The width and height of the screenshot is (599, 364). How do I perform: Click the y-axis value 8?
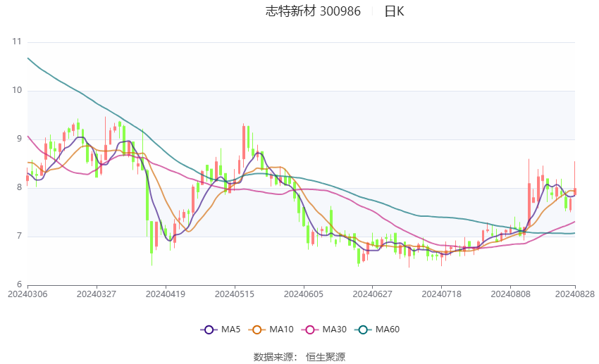19,187
